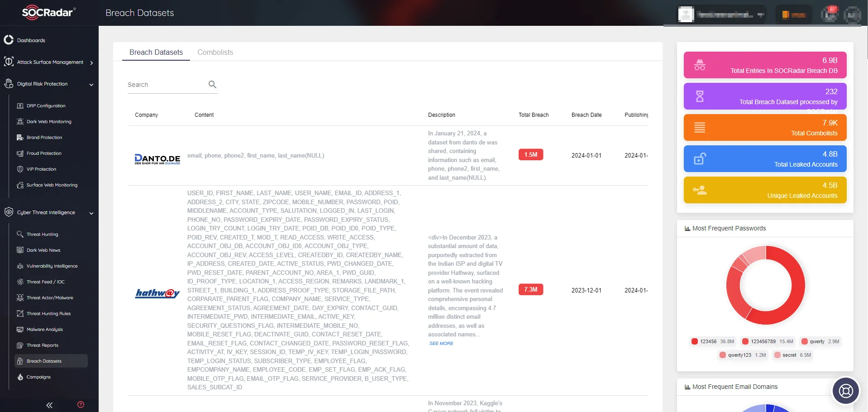
Task: Click the red help question icon
Action: coord(81,405)
